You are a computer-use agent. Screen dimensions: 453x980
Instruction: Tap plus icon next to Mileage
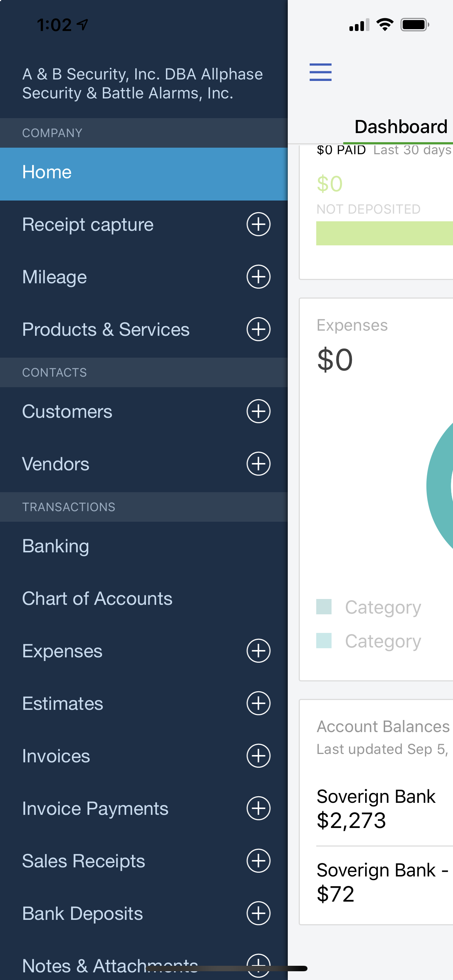pos(259,277)
